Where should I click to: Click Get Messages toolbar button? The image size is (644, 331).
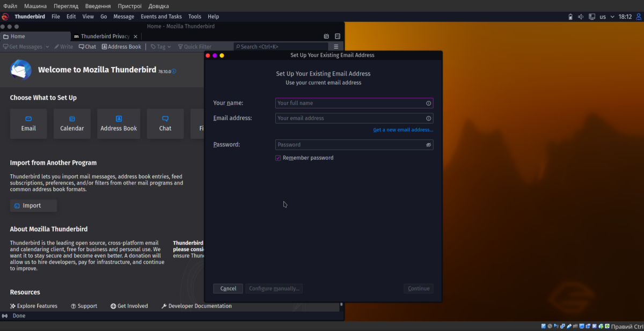pyautogui.click(x=23, y=47)
